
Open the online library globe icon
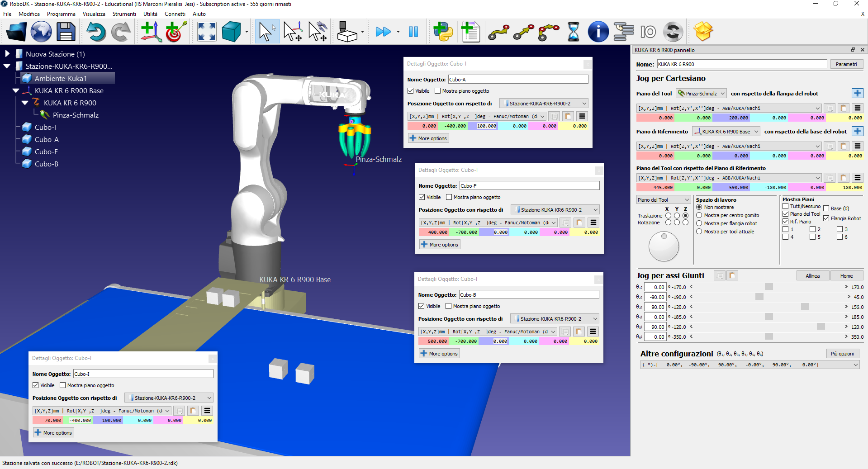(x=41, y=32)
